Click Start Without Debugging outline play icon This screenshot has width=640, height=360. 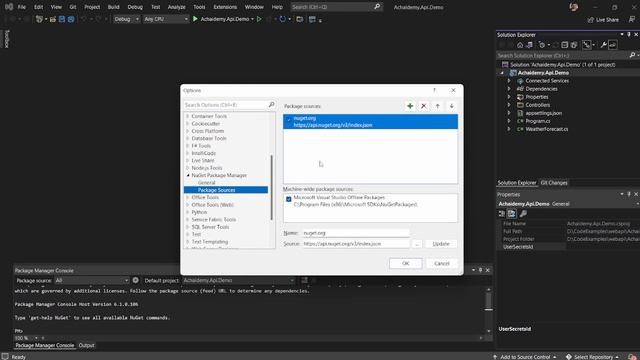(x=259, y=19)
